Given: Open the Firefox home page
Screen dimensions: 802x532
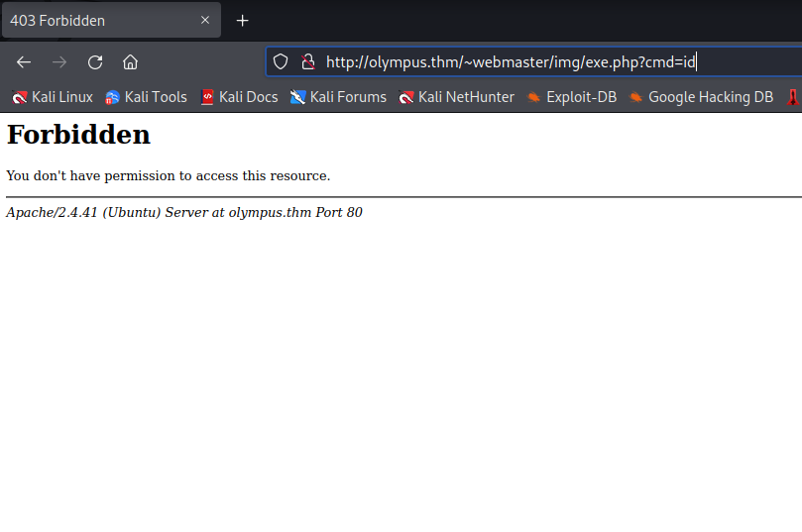Looking at the screenshot, I should click(x=130, y=61).
